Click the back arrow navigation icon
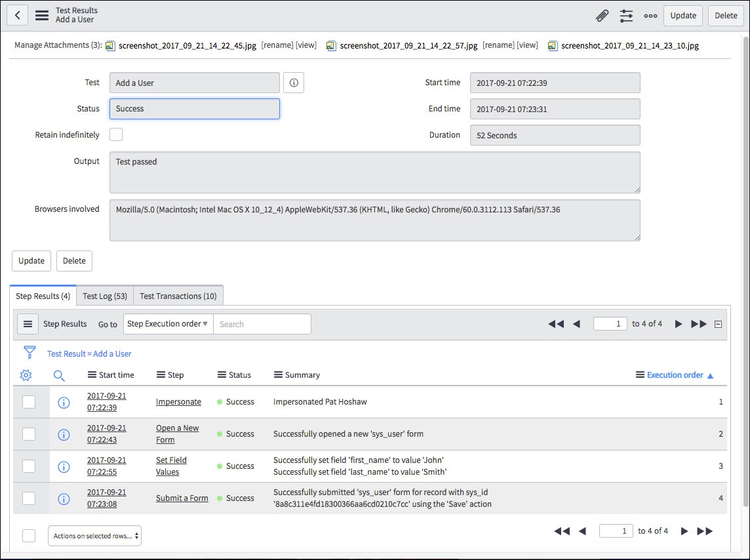750x560 pixels. coord(17,15)
